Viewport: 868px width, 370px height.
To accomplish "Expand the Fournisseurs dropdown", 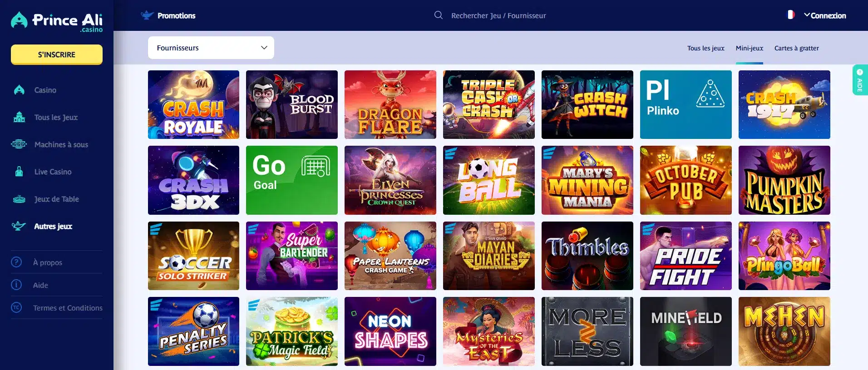I will pos(211,48).
